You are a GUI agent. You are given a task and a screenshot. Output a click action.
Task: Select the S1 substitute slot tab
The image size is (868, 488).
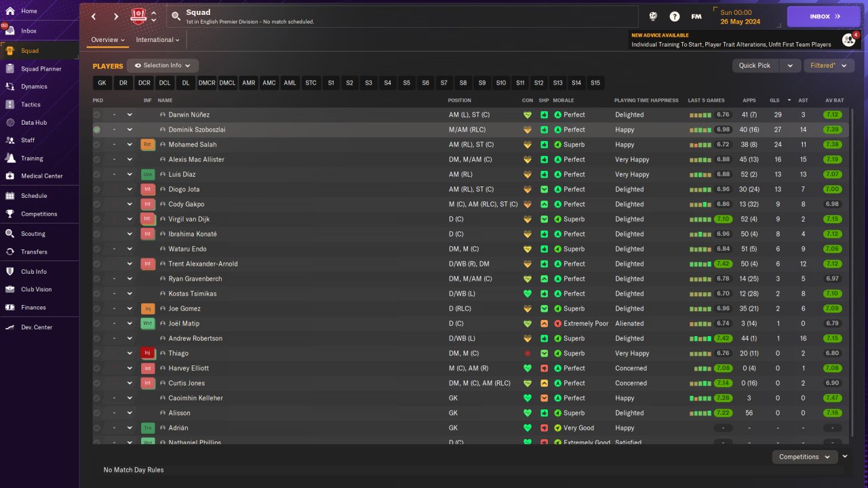click(x=331, y=83)
